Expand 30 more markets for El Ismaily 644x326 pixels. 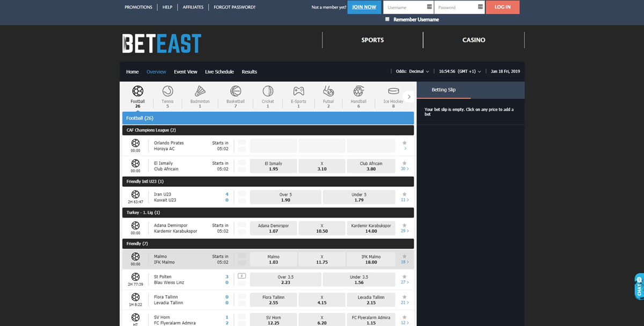point(405,169)
